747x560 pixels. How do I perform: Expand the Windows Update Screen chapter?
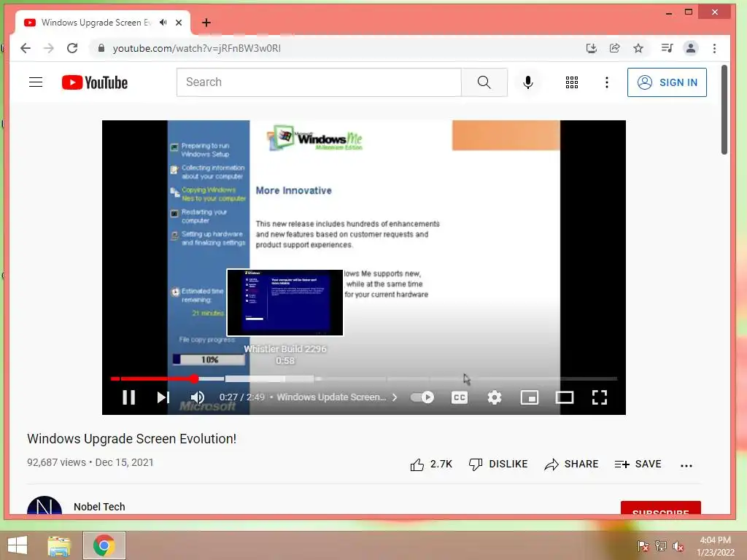tap(337, 397)
